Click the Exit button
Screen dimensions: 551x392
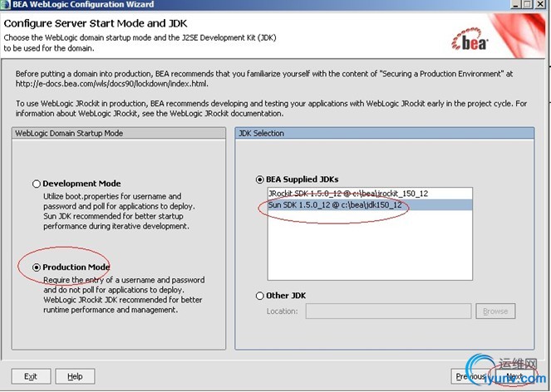pyautogui.click(x=31, y=376)
